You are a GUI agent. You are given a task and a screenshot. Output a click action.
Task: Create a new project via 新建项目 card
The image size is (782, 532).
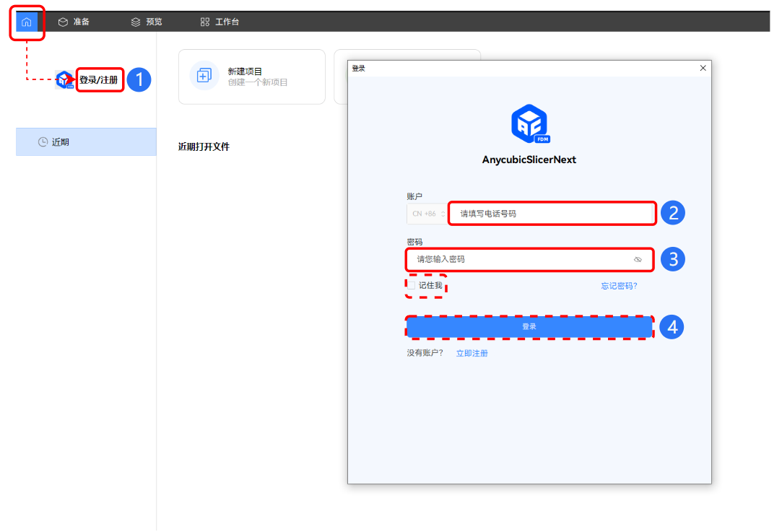coord(252,77)
